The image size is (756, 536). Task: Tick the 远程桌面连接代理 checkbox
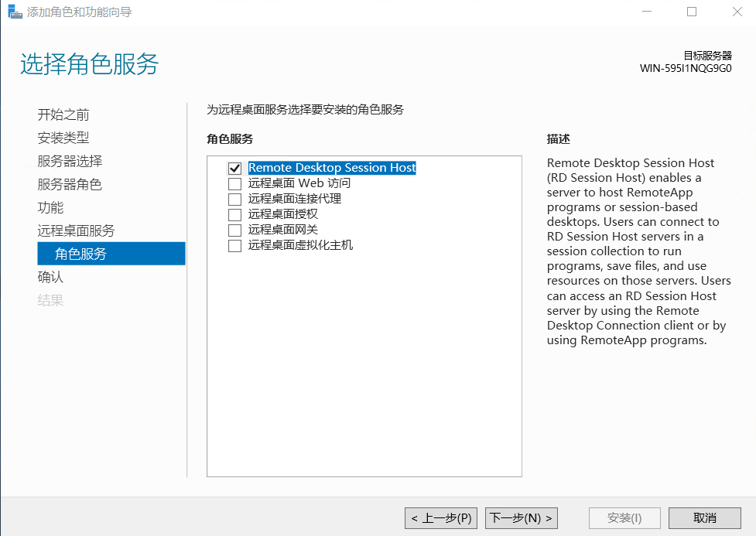point(234,199)
